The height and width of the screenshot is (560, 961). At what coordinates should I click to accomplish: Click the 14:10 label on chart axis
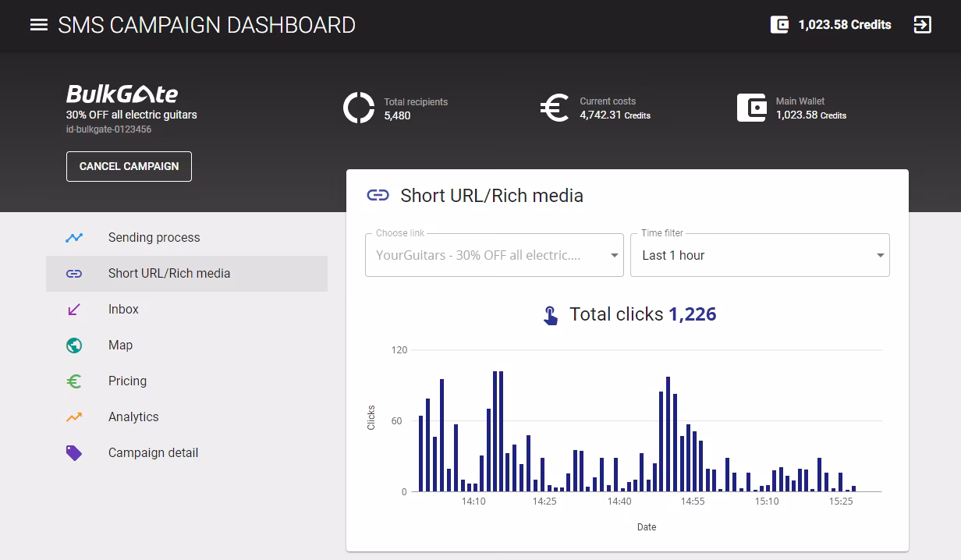coord(473,502)
